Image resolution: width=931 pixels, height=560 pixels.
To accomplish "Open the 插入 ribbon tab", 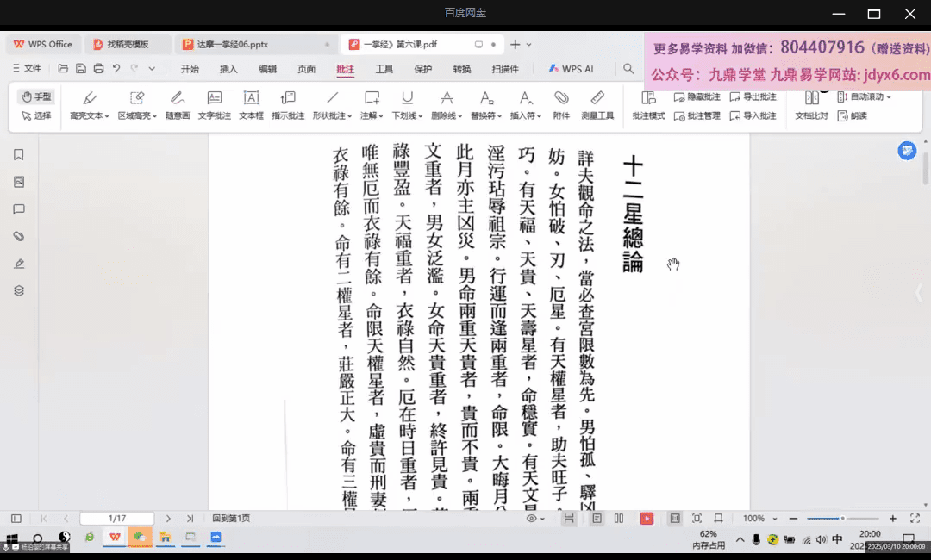I will [228, 69].
